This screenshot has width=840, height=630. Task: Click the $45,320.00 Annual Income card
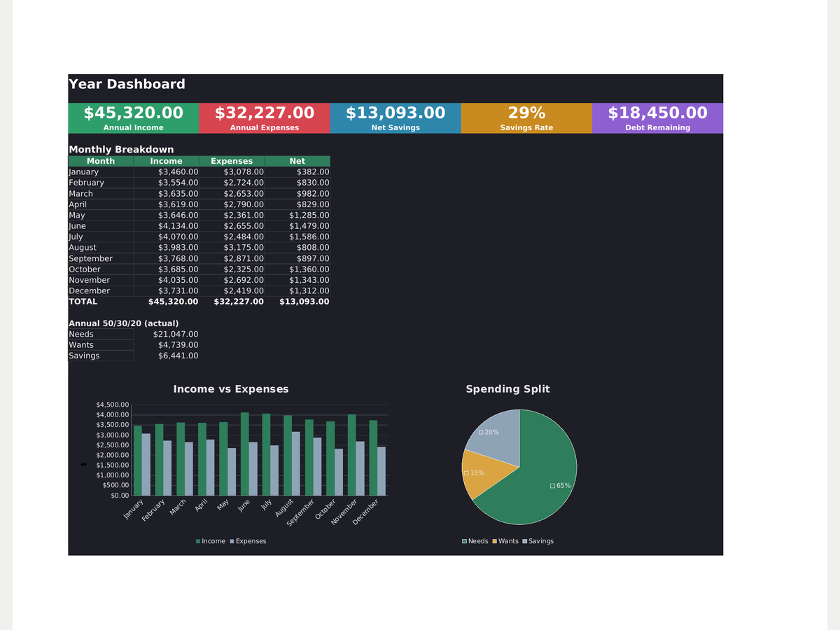(133, 118)
